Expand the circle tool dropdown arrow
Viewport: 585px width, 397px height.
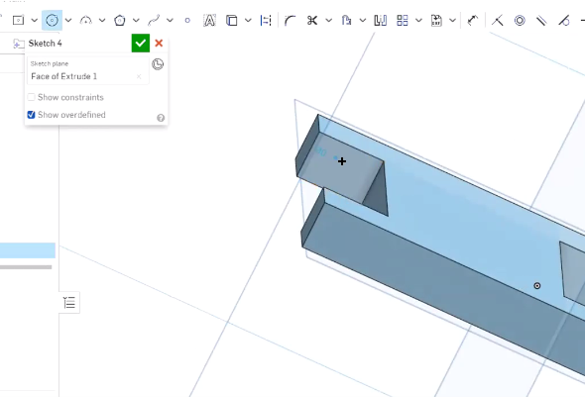pyautogui.click(x=68, y=20)
